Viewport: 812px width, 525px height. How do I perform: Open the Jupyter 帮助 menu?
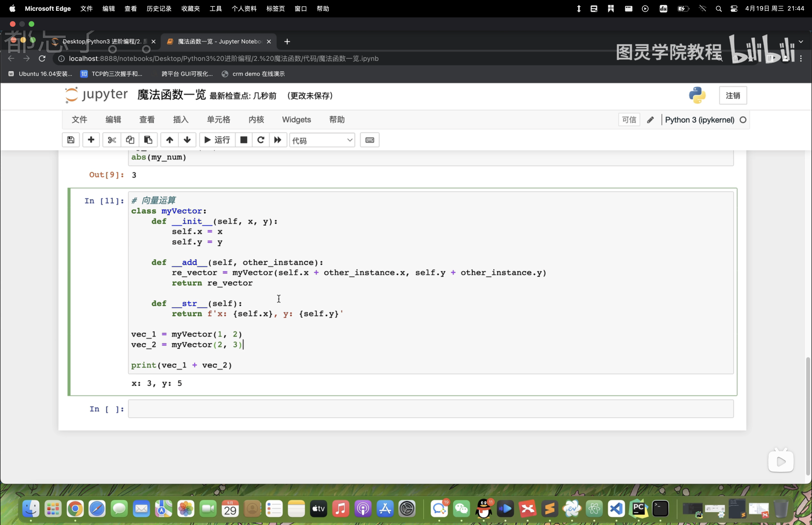tap(337, 120)
